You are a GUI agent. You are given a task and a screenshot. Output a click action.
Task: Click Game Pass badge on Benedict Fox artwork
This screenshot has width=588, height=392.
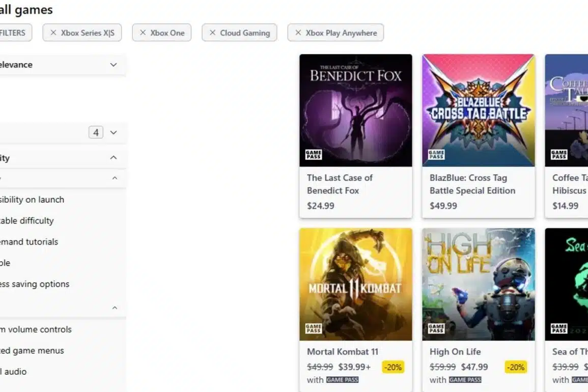click(x=314, y=155)
